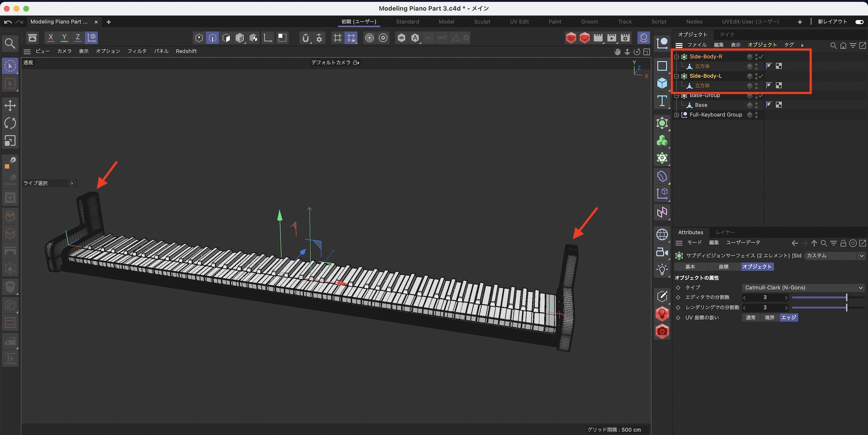Collapse the Side-Body-R hierarchy

(676, 57)
